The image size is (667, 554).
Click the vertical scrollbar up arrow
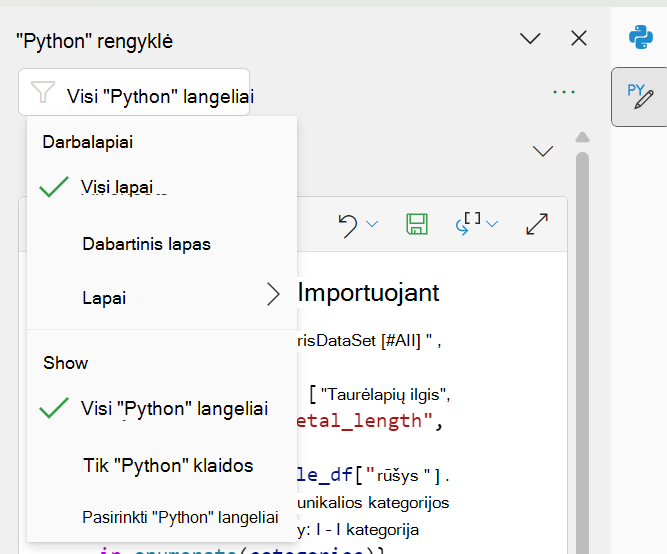(582, 137)
